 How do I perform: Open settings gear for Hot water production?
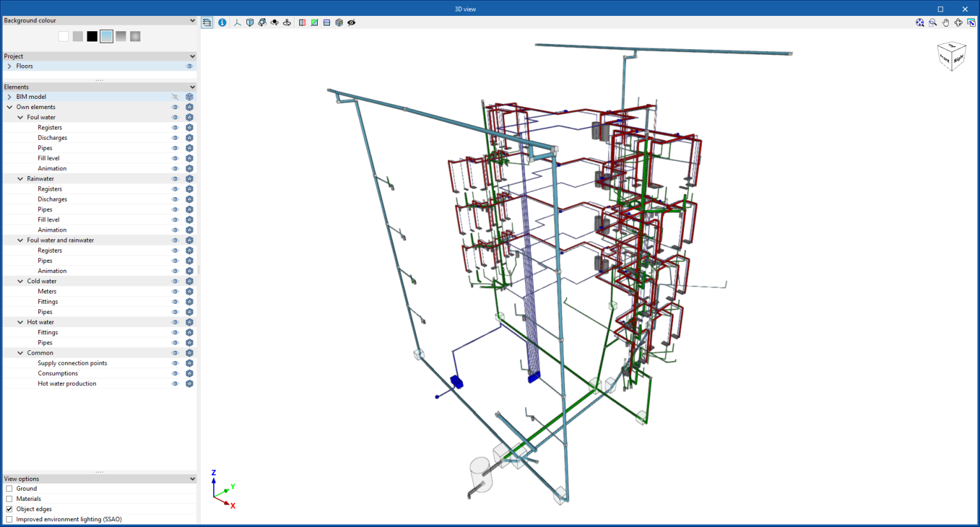coord(189,383)
